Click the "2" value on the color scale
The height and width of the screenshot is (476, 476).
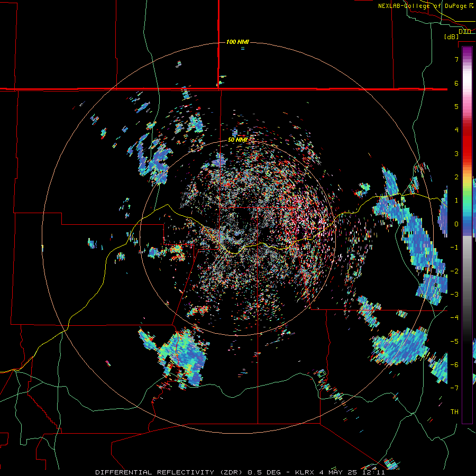(456, 177)
